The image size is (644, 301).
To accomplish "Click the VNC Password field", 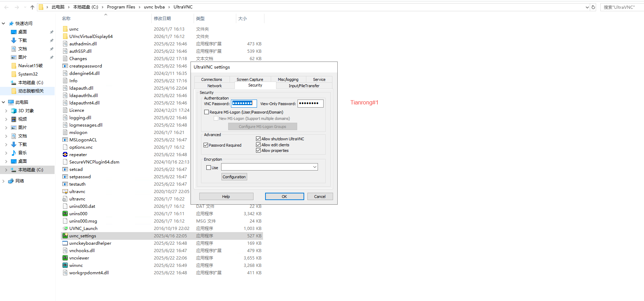I will pyautogui.click(x=244, y=103).
